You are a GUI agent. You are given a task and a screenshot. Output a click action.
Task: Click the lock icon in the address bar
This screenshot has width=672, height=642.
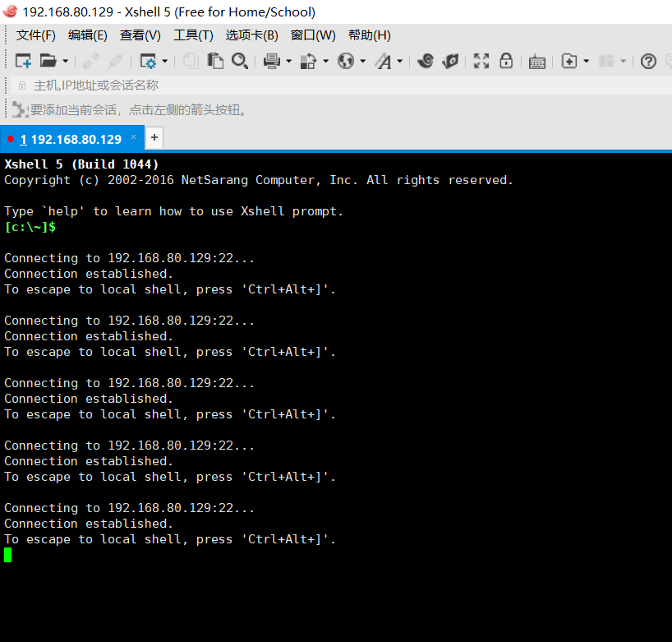click(x=22, y=85)
